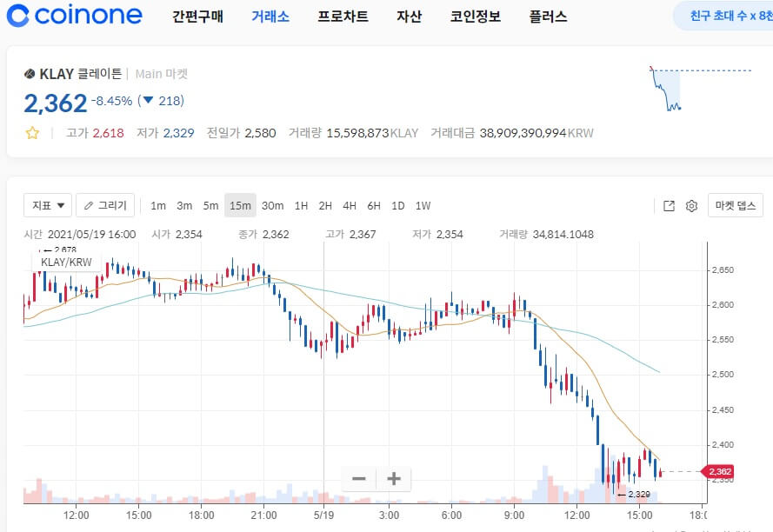Screen dimensions: 773x532
Task: Click the 거래량 34,814.1048 chart readout
Action: tap(546, 234)
